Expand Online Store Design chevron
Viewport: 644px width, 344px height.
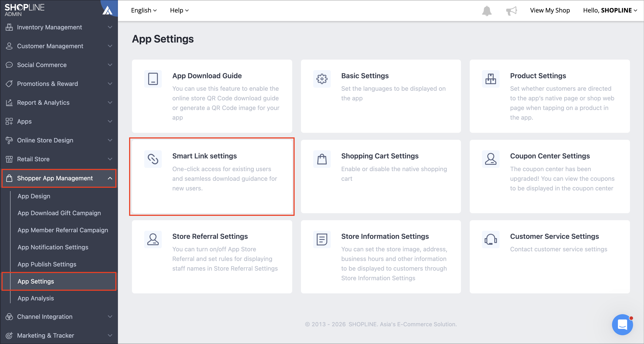coord(110,140)
